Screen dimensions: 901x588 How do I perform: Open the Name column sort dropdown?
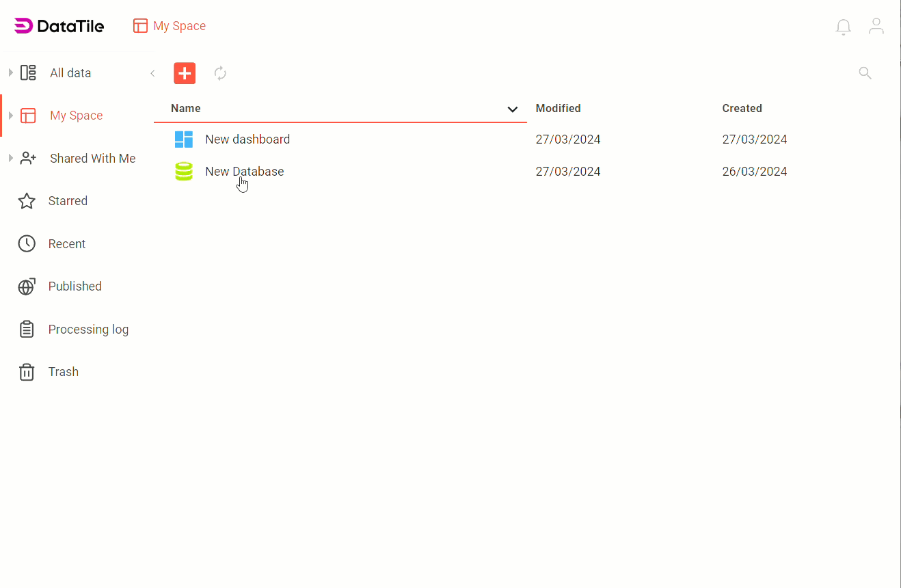512,109
